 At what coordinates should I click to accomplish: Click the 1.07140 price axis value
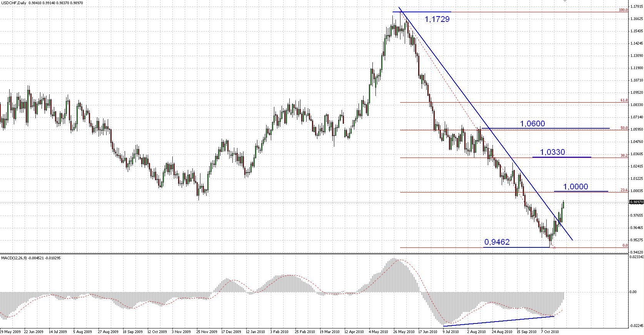(x=637, y=117)
